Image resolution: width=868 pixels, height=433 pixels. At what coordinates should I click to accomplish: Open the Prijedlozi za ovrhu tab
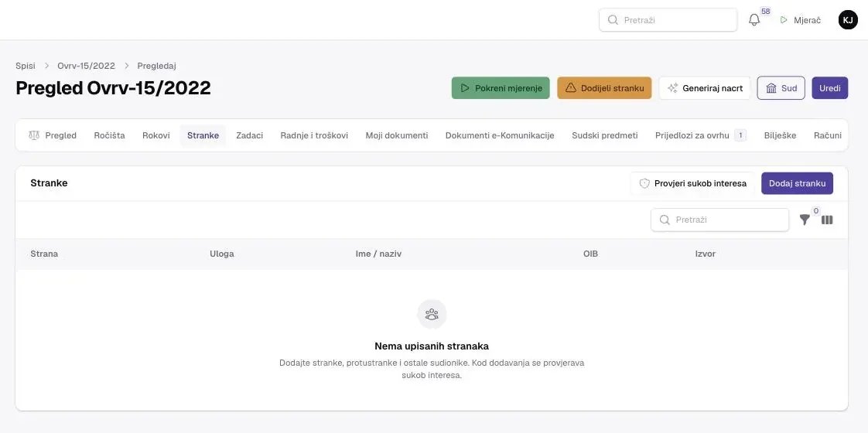[x=701, y=135]
